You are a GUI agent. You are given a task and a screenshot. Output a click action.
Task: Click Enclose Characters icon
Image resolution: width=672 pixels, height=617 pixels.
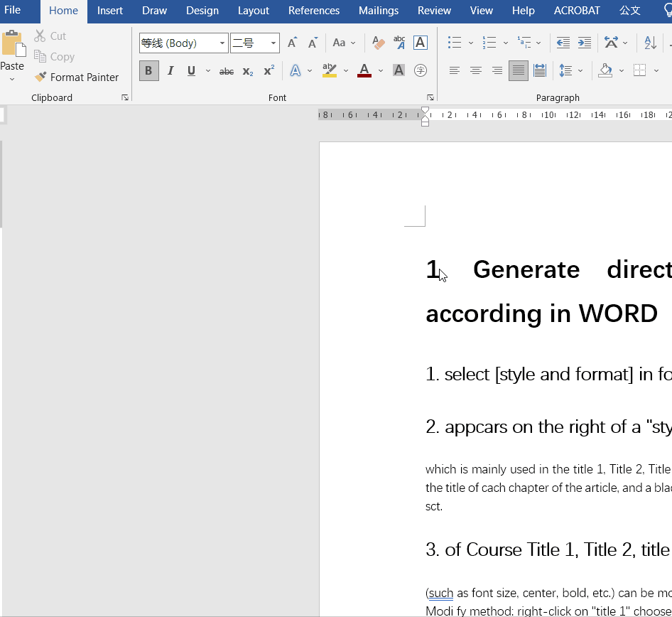pos(421,70)
